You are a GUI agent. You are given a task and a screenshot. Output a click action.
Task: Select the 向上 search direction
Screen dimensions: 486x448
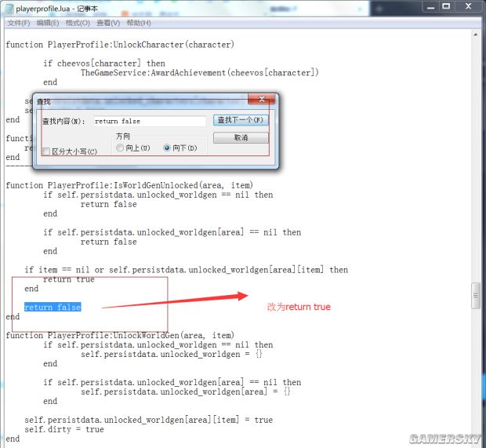120,148
